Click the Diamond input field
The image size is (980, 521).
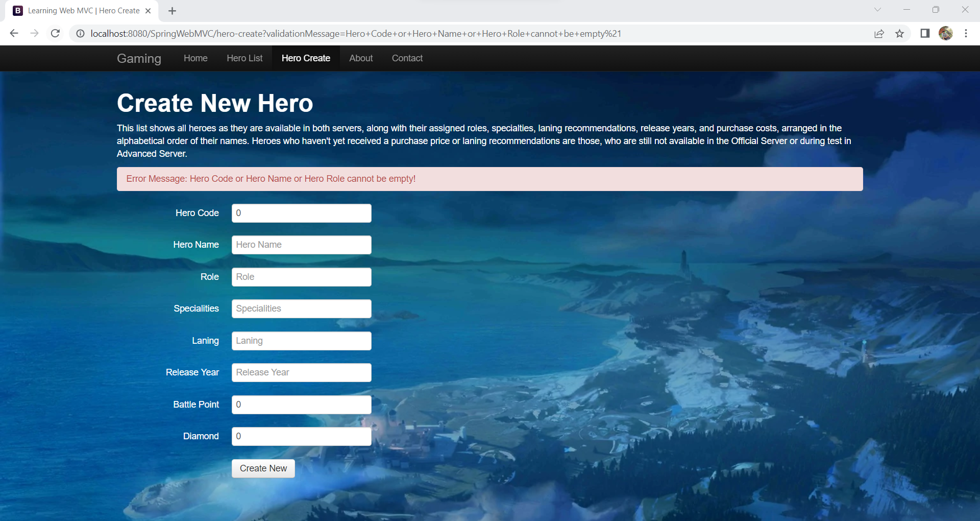(x=302, y=436)
